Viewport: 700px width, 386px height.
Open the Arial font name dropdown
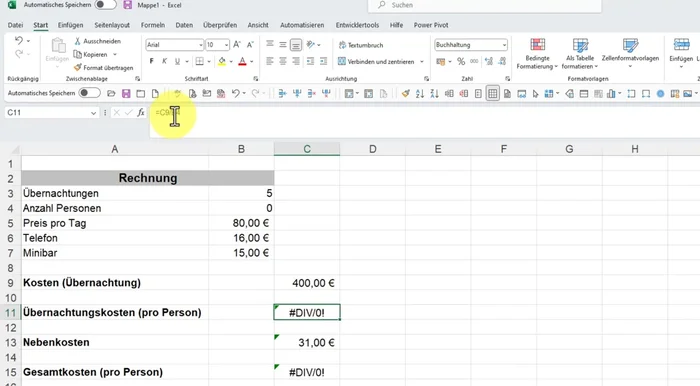(200, 45)
